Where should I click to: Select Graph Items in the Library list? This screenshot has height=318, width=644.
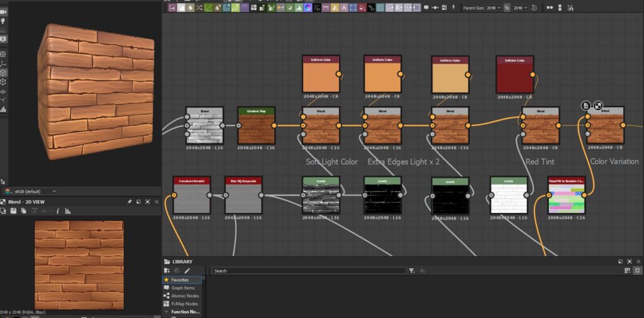point(183,288)
